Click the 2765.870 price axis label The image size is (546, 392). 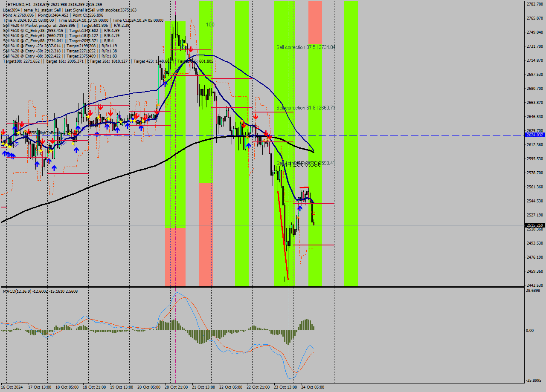pos(535,18)
